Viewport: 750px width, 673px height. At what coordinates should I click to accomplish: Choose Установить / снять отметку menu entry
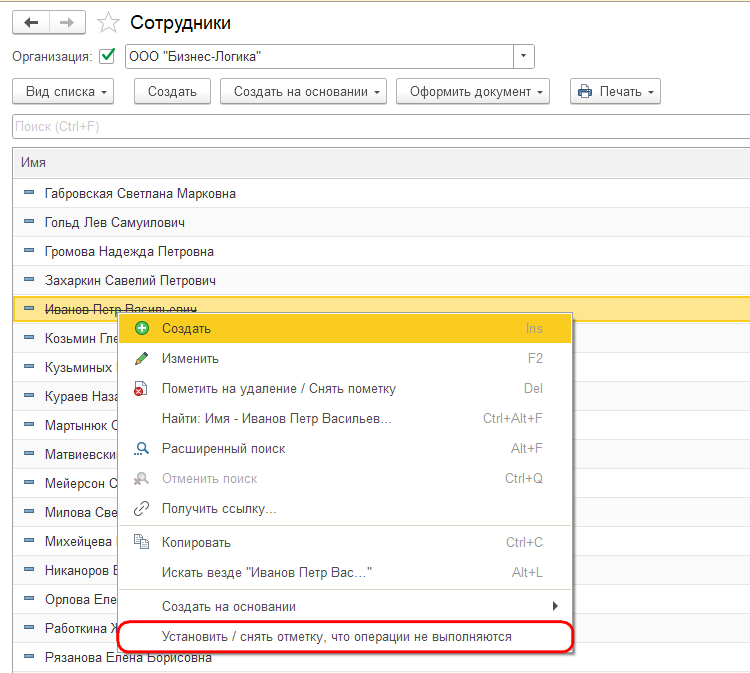[x=345, y=637]
